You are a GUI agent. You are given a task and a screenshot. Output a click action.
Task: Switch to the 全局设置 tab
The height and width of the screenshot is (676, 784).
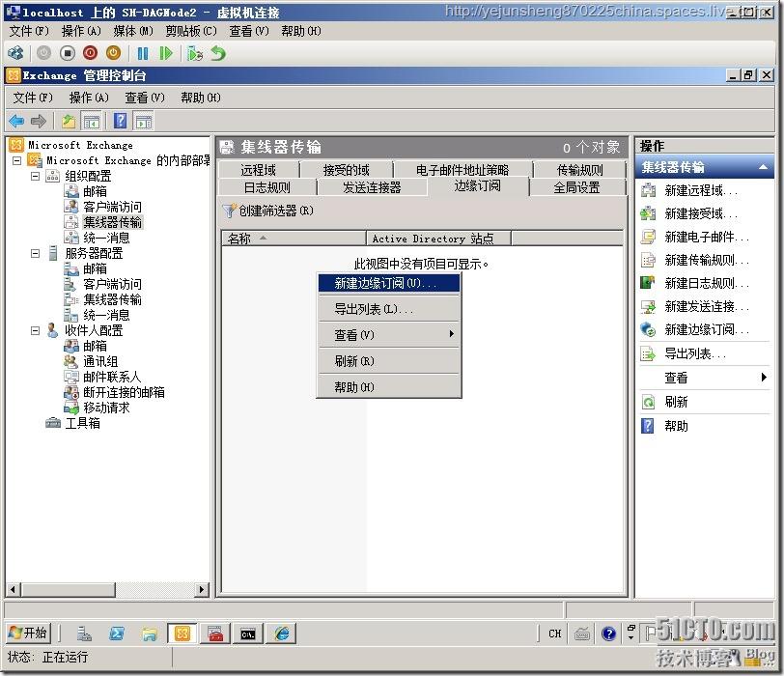[577, 187]
